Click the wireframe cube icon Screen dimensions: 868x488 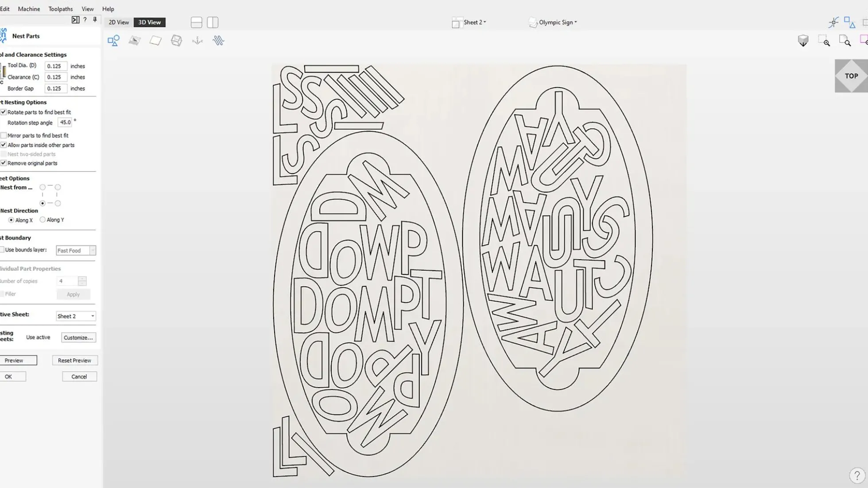click(x=176, y=41)
